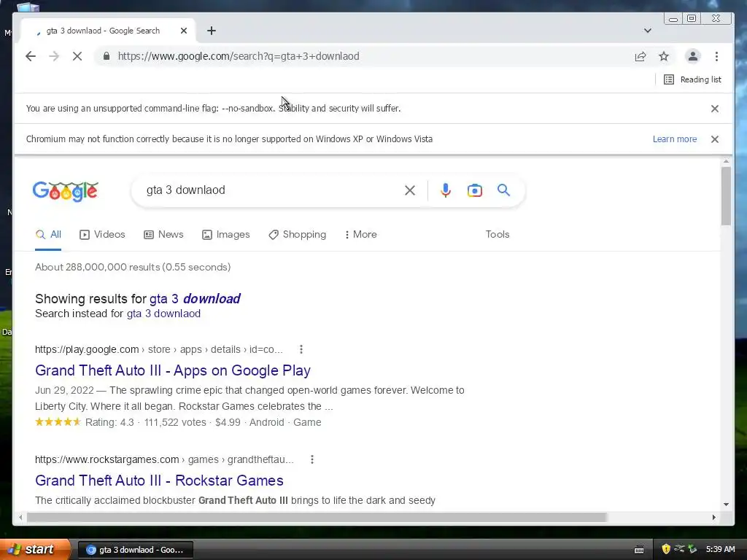Image resolution: width=747 pixels, height=560 pixels.
Task: Open the search Tools options
Action: [498, 234]
